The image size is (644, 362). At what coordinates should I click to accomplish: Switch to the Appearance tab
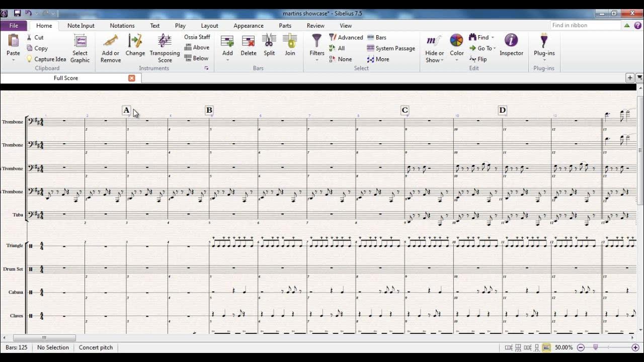coord(249,26)
